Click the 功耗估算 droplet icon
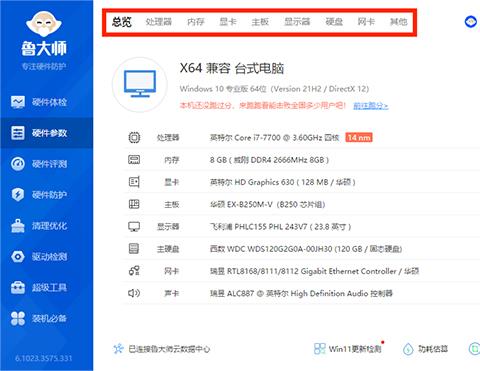 point(408,349)
